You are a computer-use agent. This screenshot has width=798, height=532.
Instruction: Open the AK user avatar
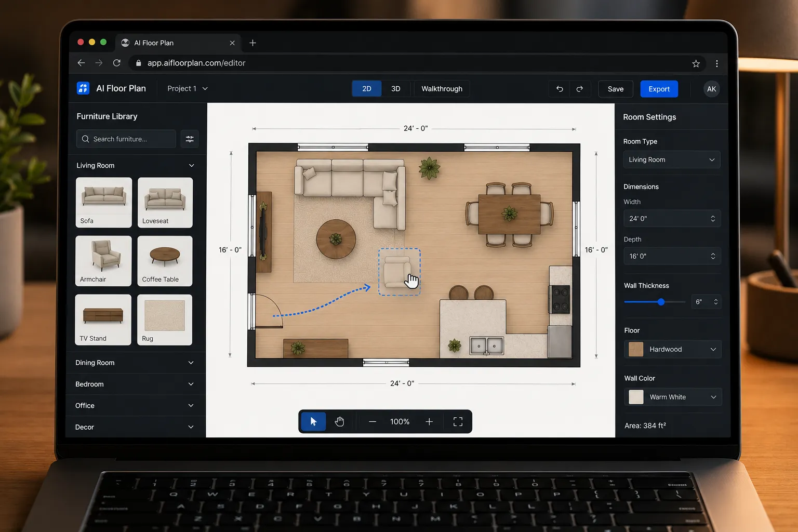pyautogui.click(x=711, y=89)
